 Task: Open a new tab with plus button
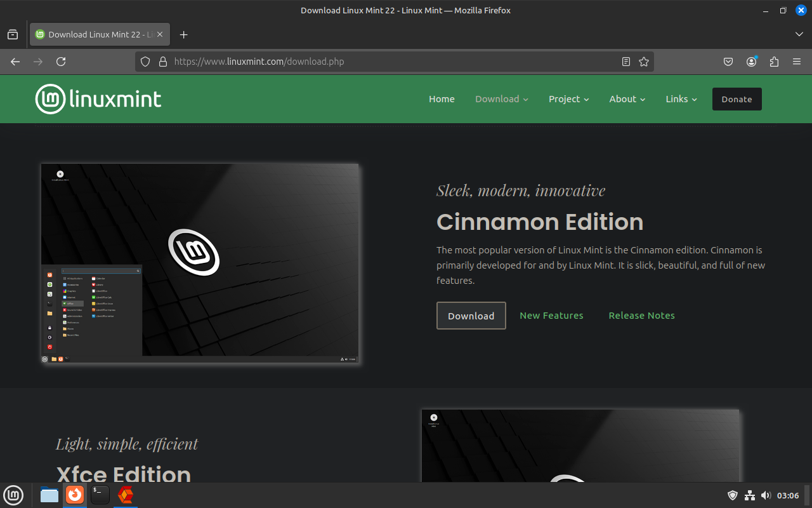click(x=184, y=35)
